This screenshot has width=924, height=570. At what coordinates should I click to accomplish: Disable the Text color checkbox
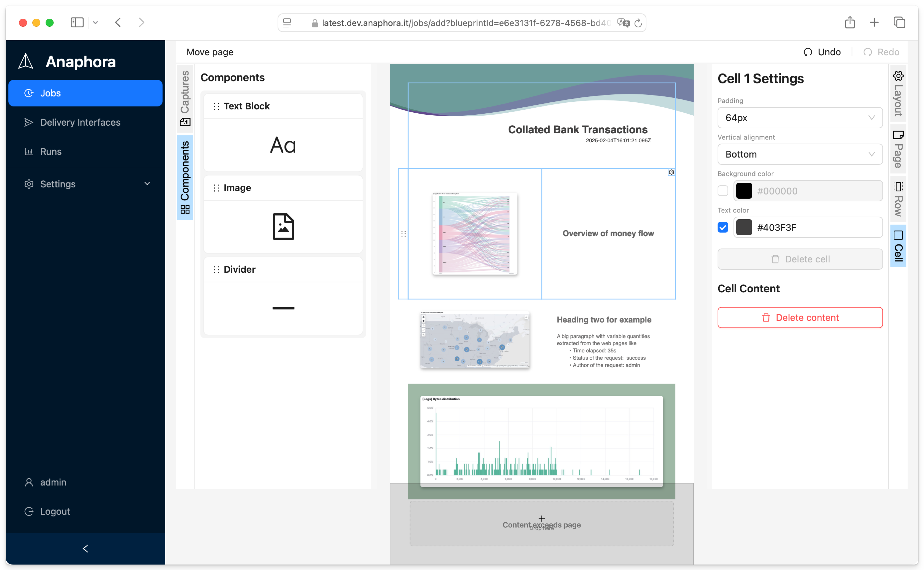(722, 227)
